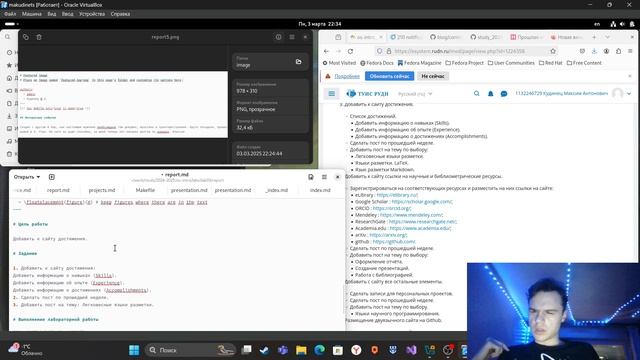The image size is (640, 360).
Task: Switch to index.md tab in editor
Action: tap(320, 190)
